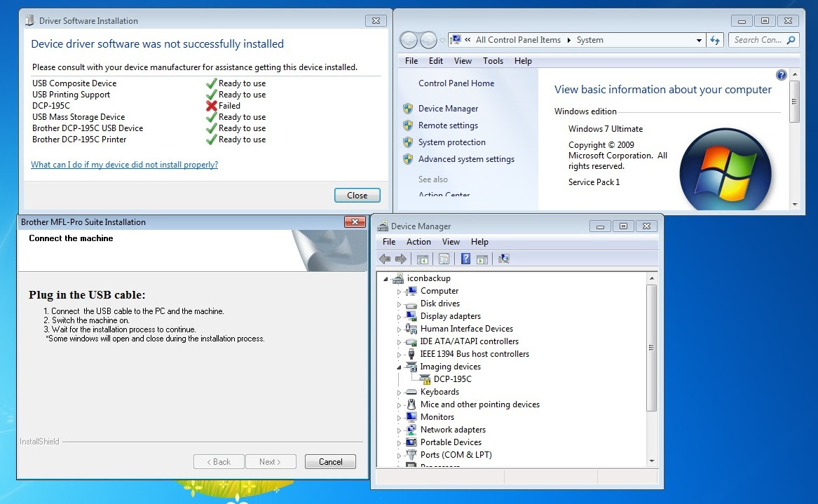Click the shield icon beside Remote settings
818x504 pixels.
coord(408,125)
